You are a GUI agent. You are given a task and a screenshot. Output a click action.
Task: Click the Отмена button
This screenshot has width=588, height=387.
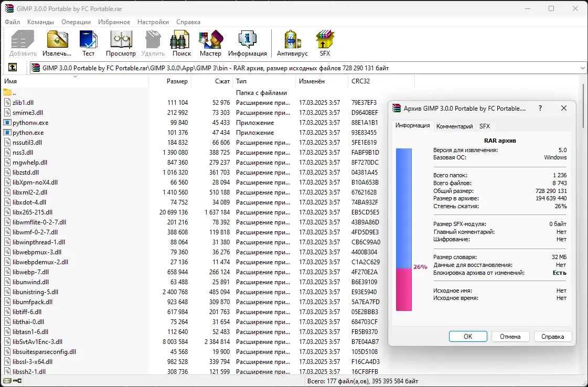(510, 336)
